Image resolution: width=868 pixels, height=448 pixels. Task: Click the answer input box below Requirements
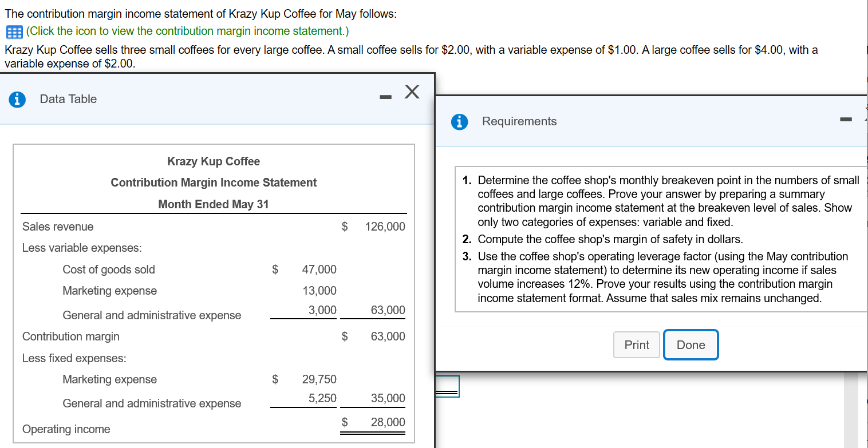[x=447, y=386]
